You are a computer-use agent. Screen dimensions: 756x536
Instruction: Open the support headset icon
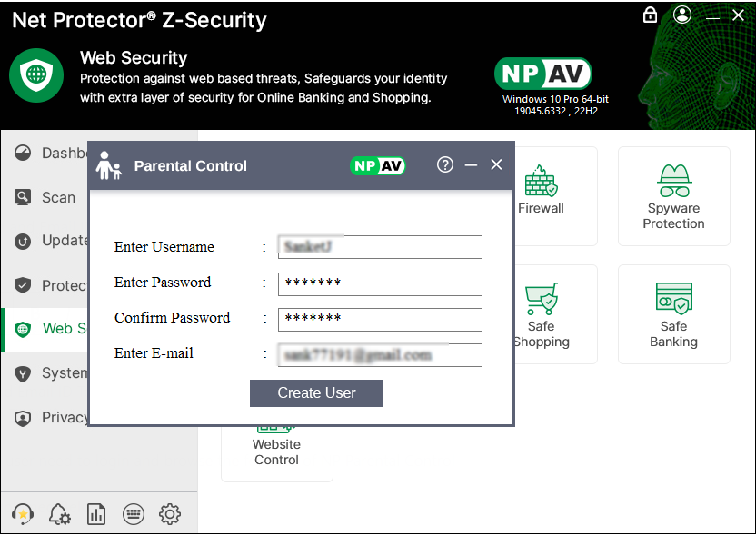(x=24, y=513)
